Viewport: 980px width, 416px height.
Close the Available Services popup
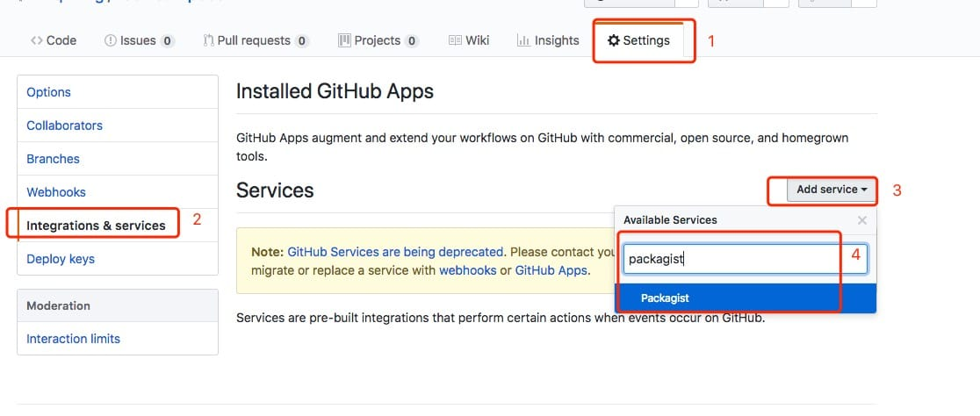[862, 220]
